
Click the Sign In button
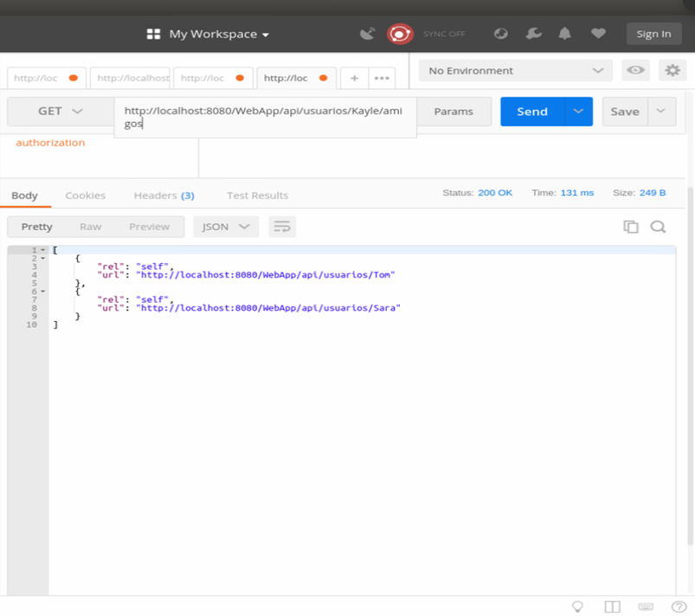tap(653, 34)
